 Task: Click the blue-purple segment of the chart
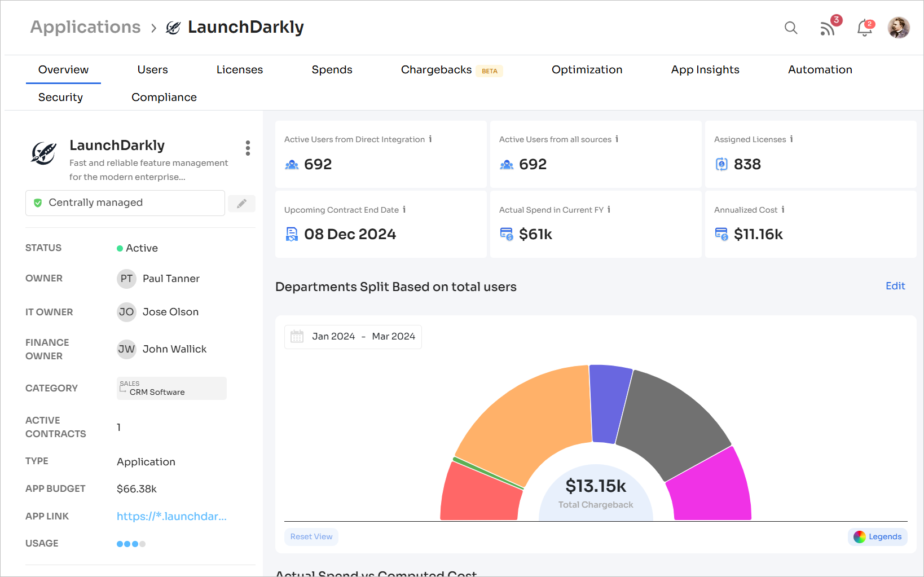coord(609,403)
